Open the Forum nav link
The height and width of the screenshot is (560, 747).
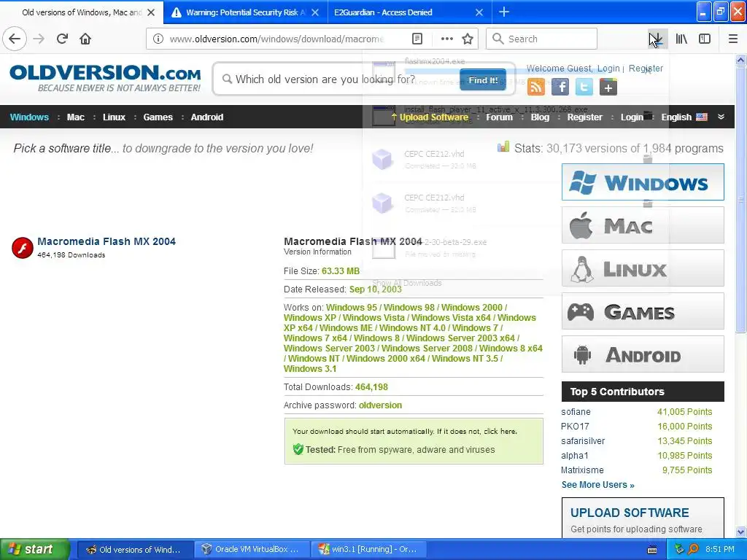[499, 117]
